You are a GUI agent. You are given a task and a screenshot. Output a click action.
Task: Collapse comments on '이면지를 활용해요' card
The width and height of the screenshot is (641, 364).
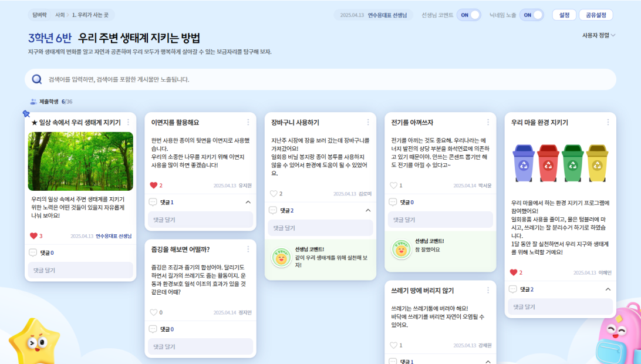[x=248, y=202]
